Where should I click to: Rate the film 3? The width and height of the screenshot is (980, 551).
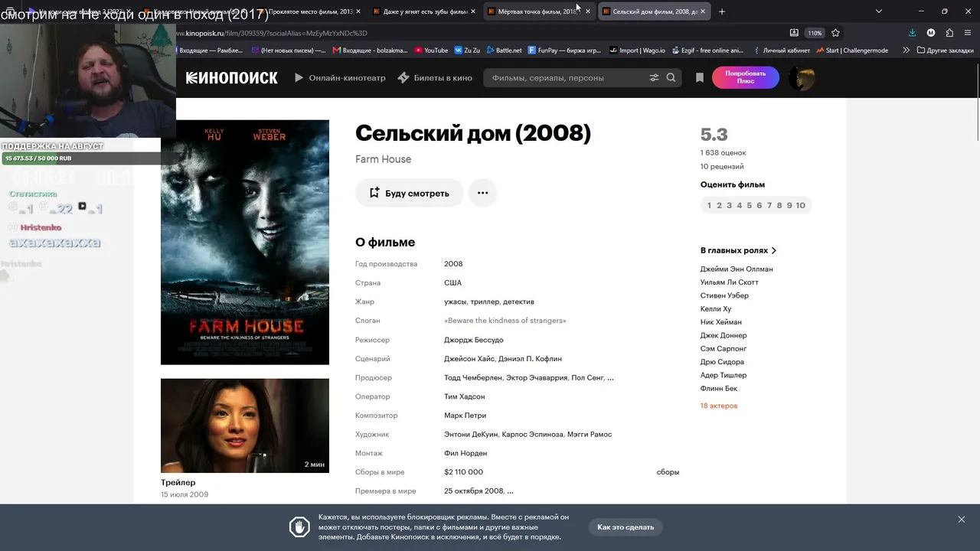coord(729,205)
